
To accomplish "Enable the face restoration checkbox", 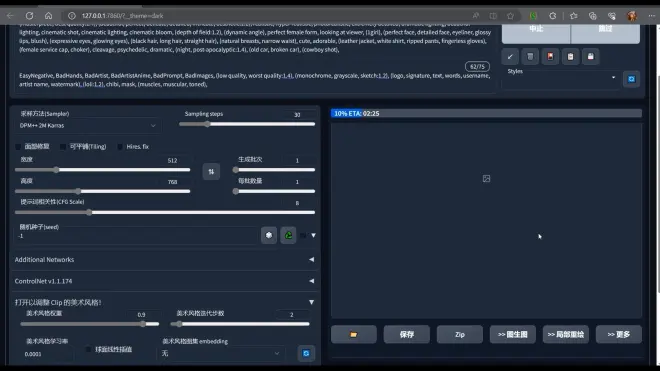I will tap(18, 147).
